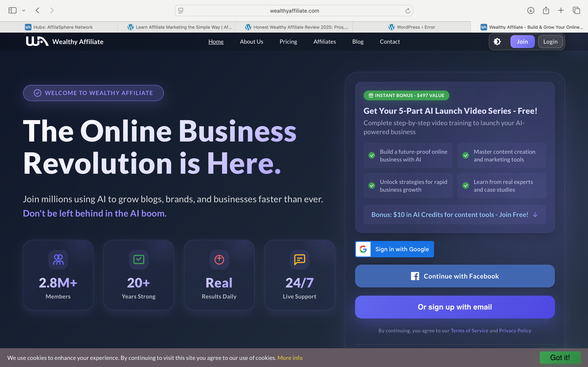Image resolution: width=588 pixels, height=367 pixels.
Task: Click the page settings icon in the address bar
Action: [x=181, y=11]
